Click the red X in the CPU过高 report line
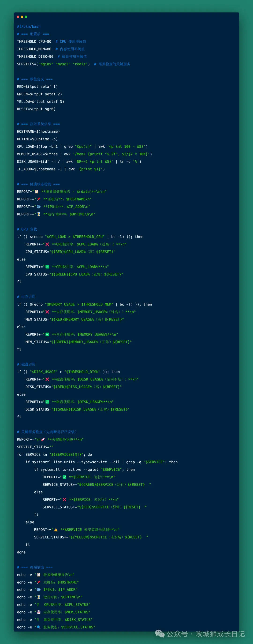Image resolution: width=253 pixels, height=644 pixels. [x=47, y=244]
